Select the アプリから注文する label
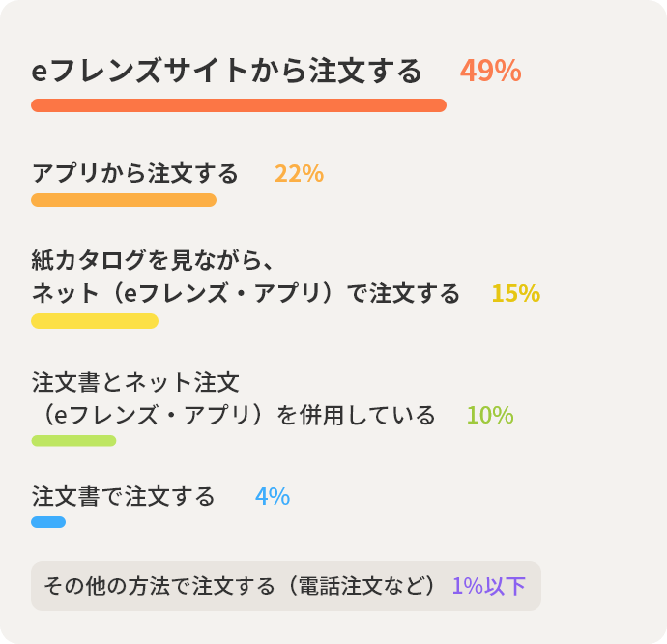 (134, 174)
